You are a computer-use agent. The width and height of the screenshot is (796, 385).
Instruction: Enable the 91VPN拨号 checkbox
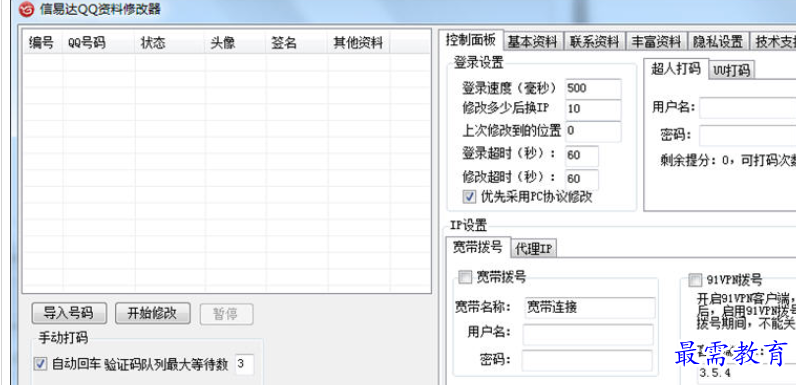point(695,279)
